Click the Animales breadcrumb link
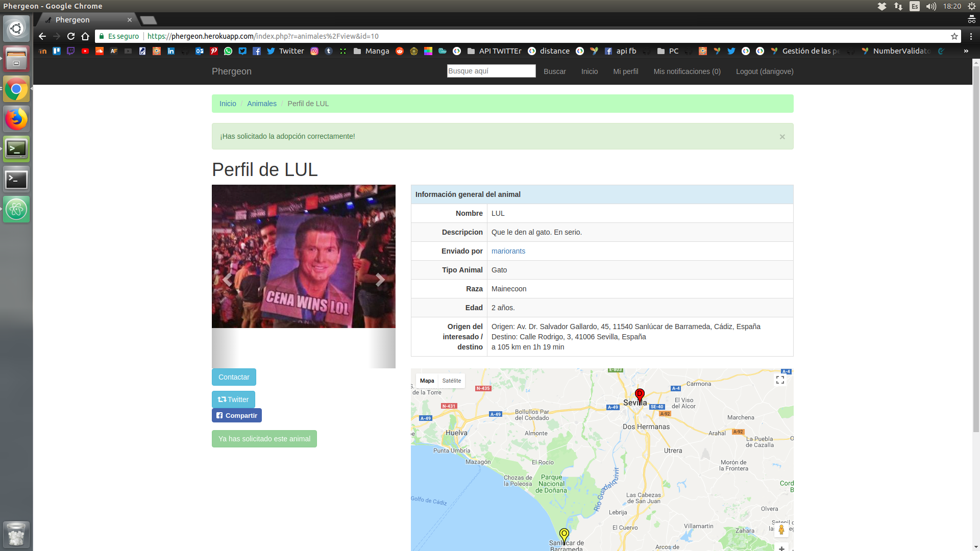The width and height of the screenshot is (980, 551). (x=261, y=104)
